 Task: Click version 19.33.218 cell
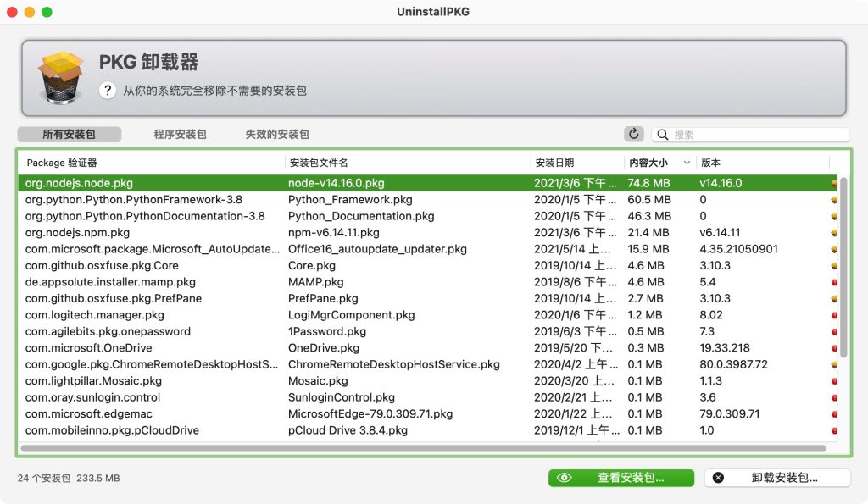pos(725,348)
